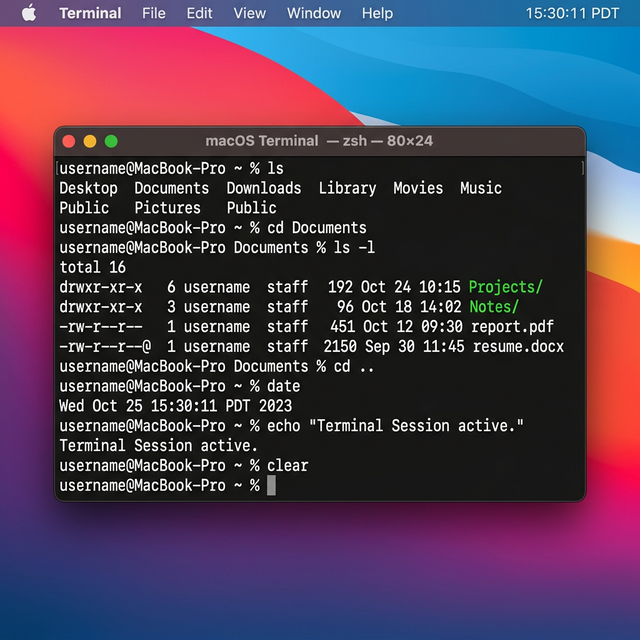Click the block cursor at the last prompt

click(x=271, y=485)
